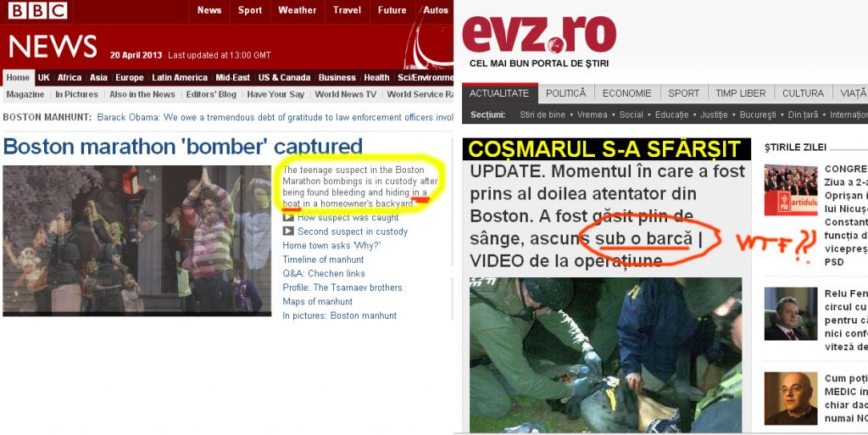Play 'How suspect was caught' video icon
The width and height of the screenshot is (868, 435).
click(x=288, y=217)
